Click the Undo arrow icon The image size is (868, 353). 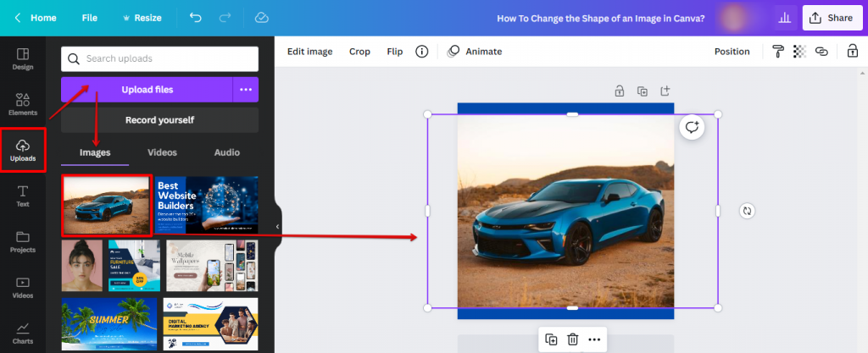196,18
